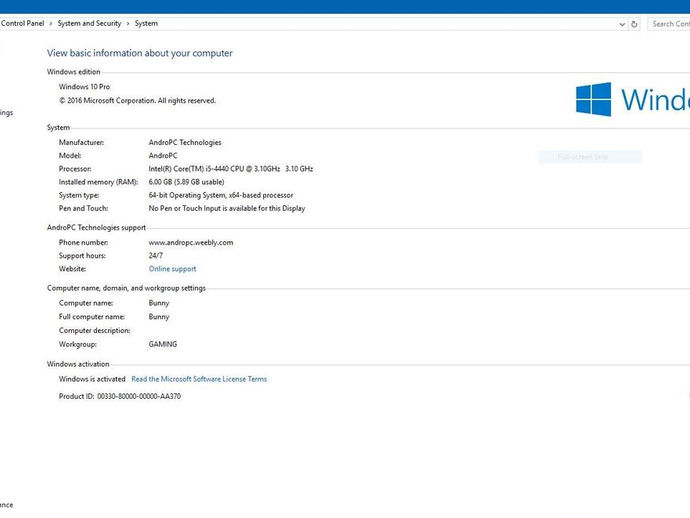Read the Microsoft Software License Terms
The width and height of the screenshot is (690, 518).
pos(199,379)
